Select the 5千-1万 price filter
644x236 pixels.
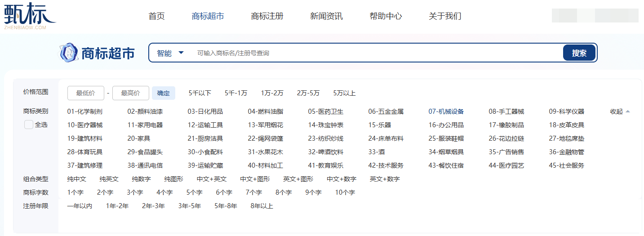(236, 94)
